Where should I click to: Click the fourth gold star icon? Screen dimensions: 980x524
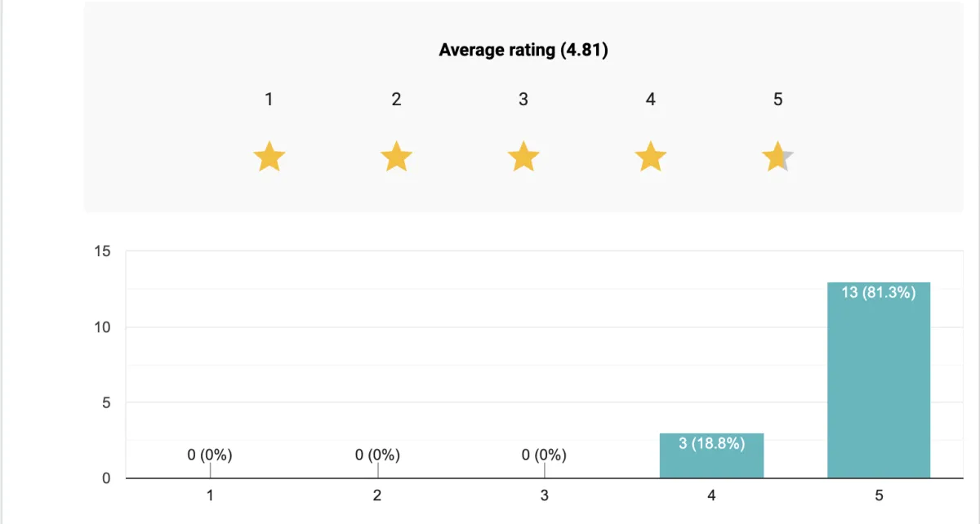[650, 156]
